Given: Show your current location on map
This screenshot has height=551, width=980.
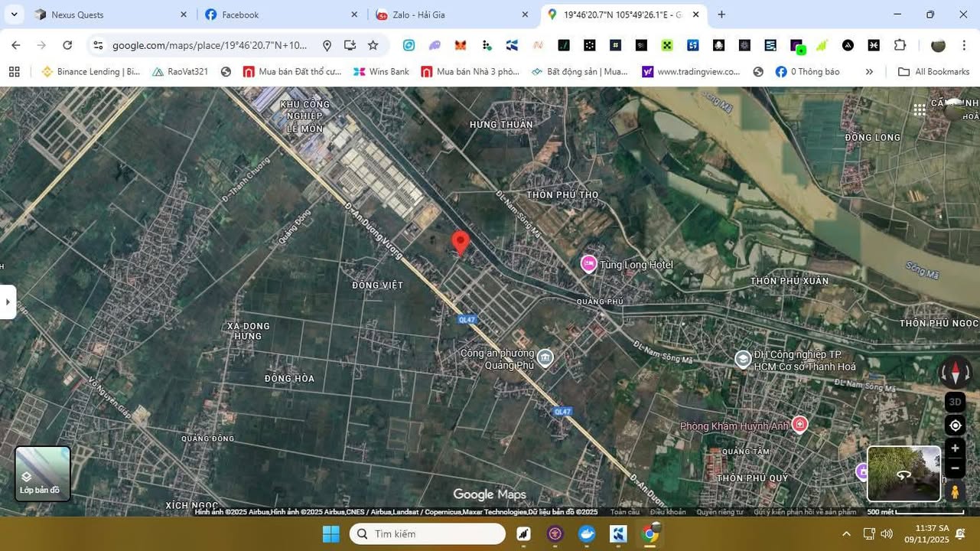Looking at the screenshot, I should coord(955,425).
